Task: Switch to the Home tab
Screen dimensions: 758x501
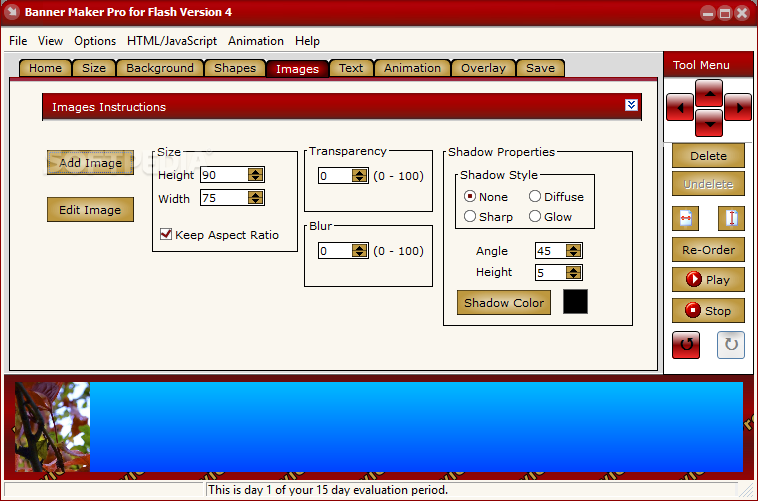Action: coord(45,68)
